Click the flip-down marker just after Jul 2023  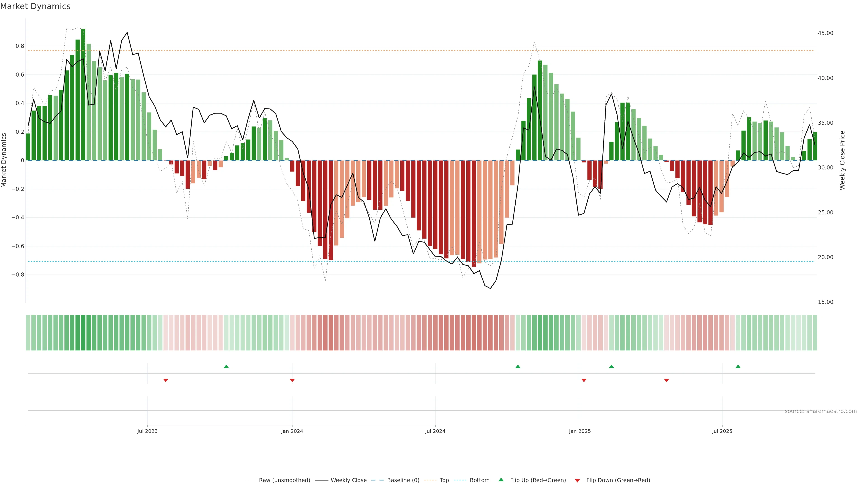pos(165,380)
